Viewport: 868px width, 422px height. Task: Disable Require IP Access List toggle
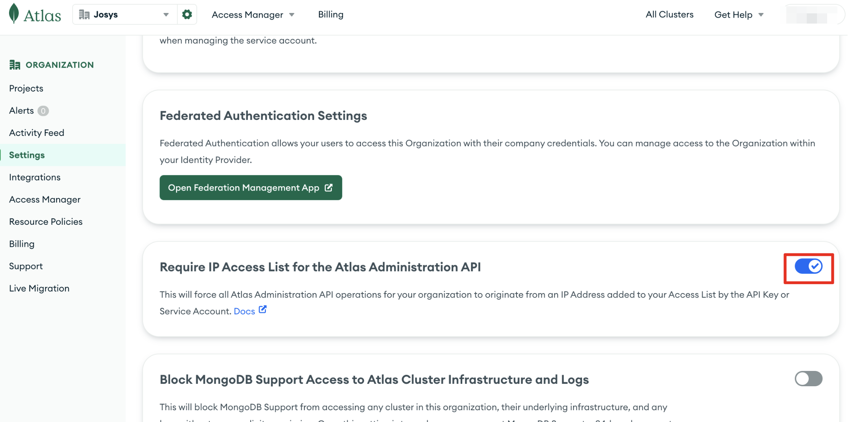(x=808, y=266)
